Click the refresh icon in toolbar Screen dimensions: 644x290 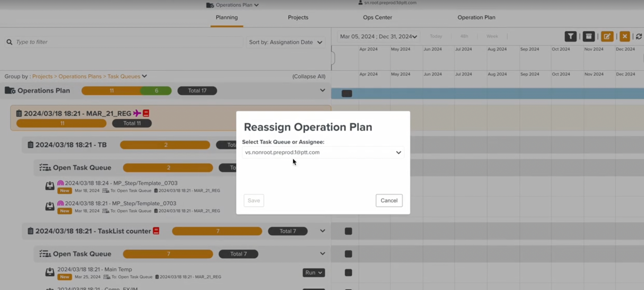[639, 36]
